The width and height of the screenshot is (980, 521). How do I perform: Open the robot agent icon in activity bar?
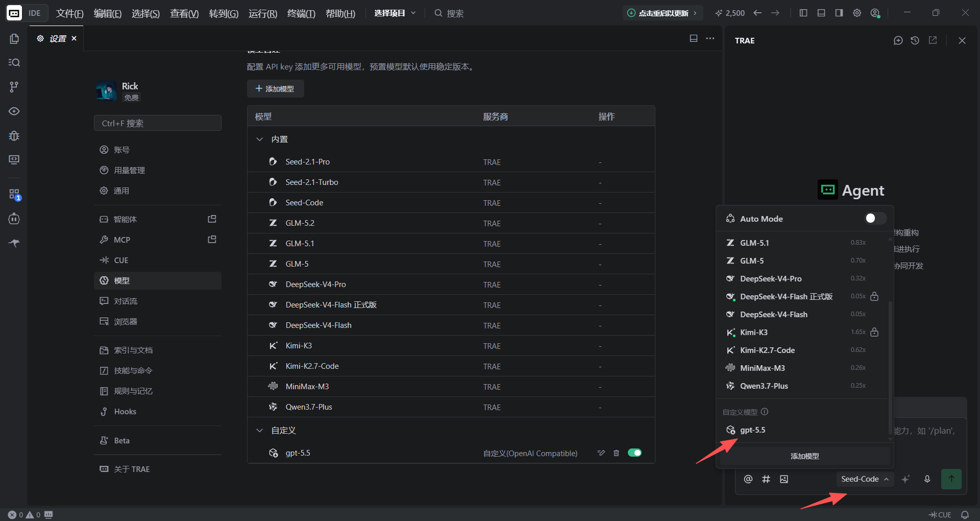point(14,219)
